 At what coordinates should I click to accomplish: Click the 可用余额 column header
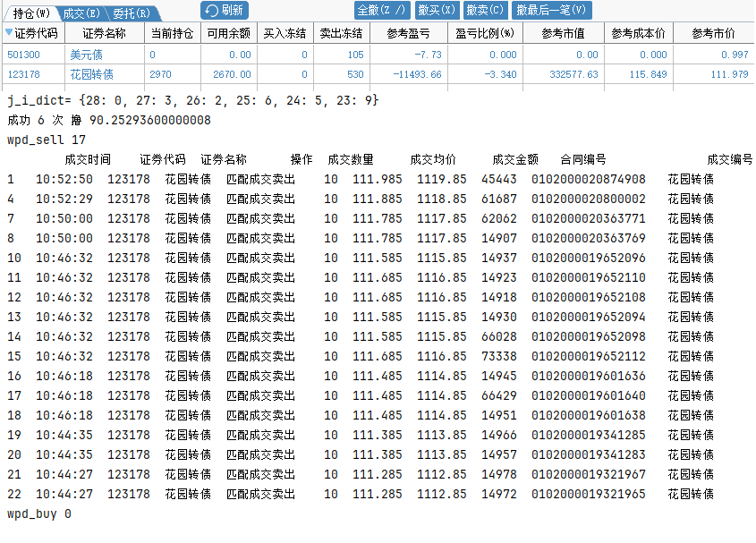(x=228, y=33)
